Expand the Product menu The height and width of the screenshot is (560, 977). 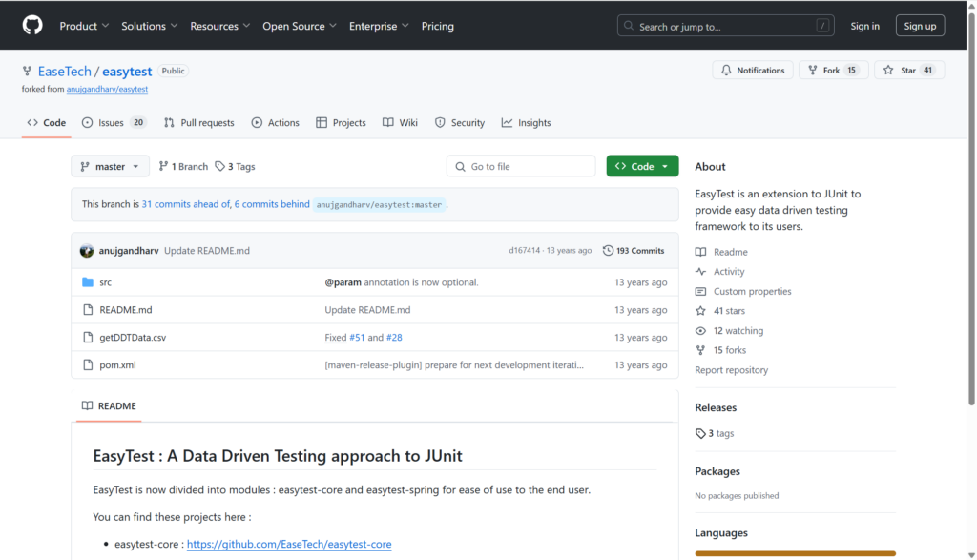(x=84, y=26)
